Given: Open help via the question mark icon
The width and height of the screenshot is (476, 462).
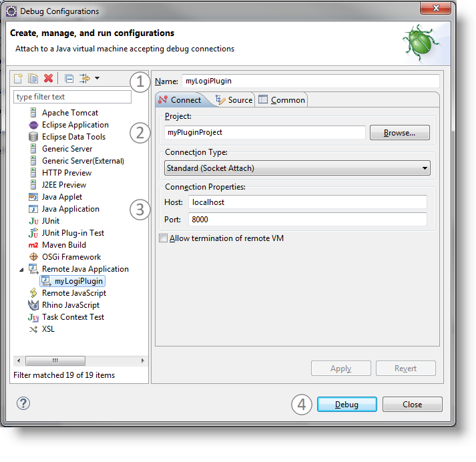Looking at the screenshot, I should [x=23, y=403].
